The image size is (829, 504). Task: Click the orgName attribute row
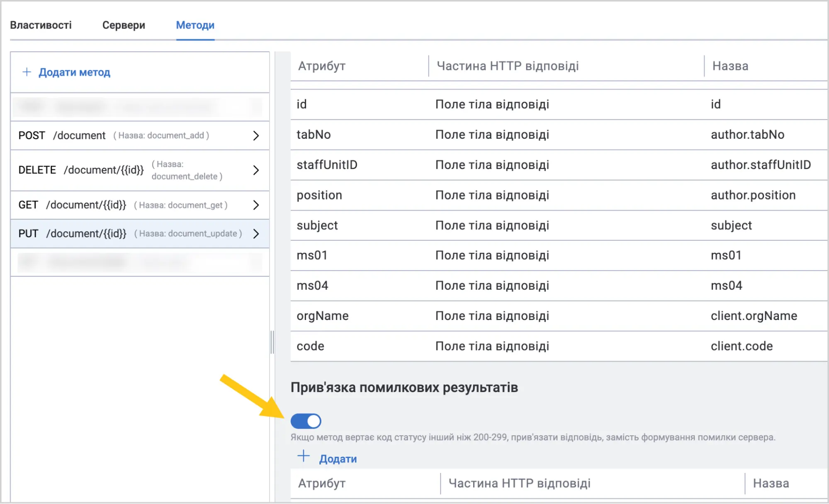pyautogui.click(x=559, y=316)
